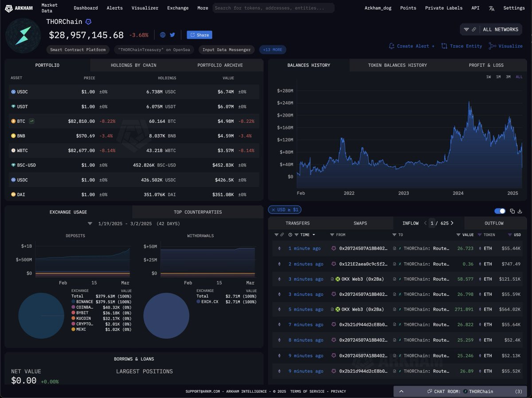532x398 pixels.
Task: Click the chain-link filter icon in transfers header
Action: [282, 234]
